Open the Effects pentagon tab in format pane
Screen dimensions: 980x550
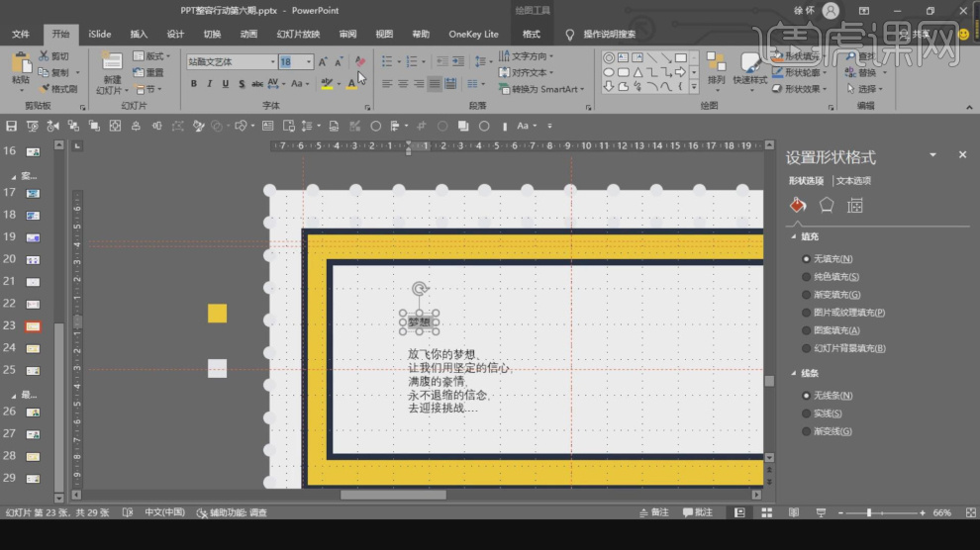click(826, 206)
